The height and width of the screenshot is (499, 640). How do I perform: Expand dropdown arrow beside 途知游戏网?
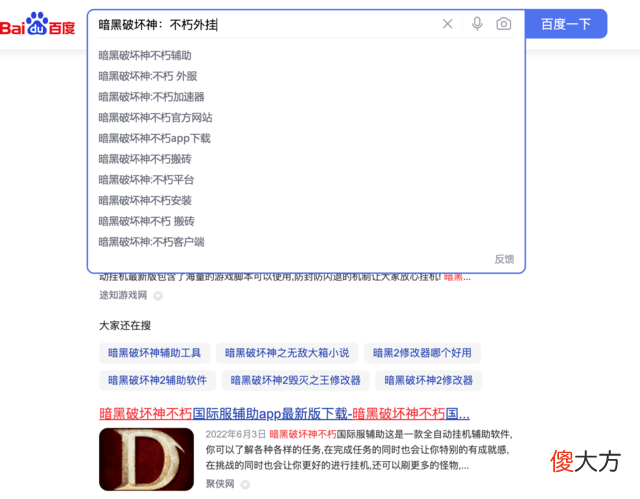158,296
